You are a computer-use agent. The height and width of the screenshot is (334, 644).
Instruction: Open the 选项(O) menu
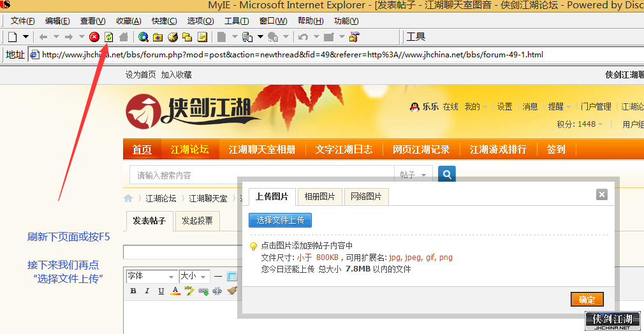200,21
